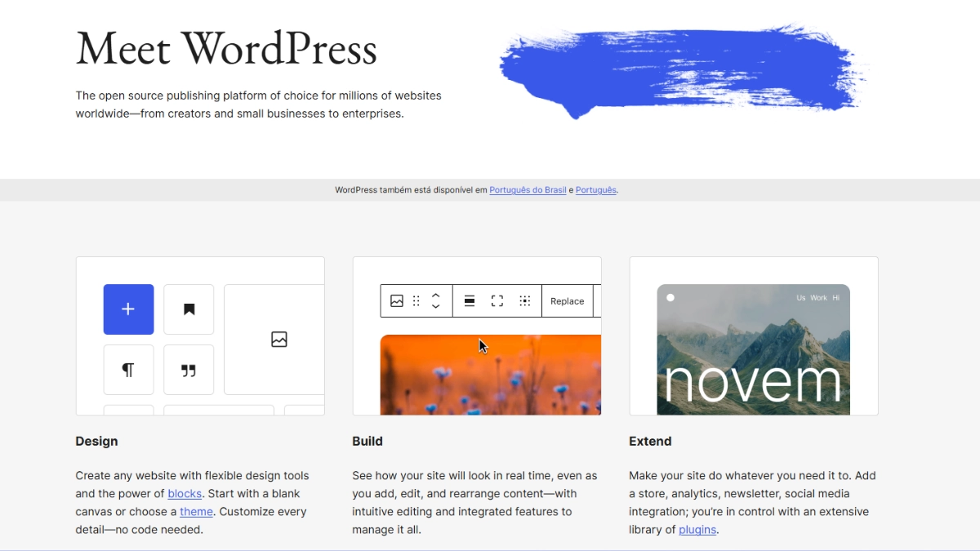The width and height of the screenshot is (980, 551).
Task: Open the Português language link
Action: point(596,190)
